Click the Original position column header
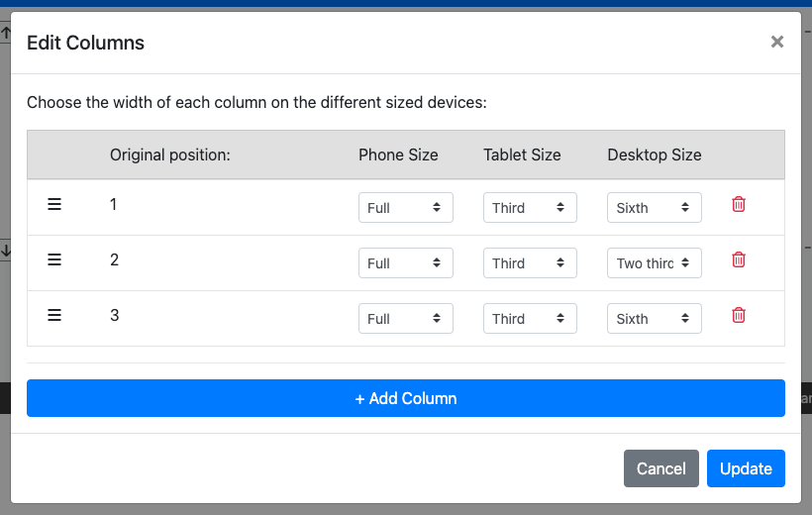 [170, 154]
